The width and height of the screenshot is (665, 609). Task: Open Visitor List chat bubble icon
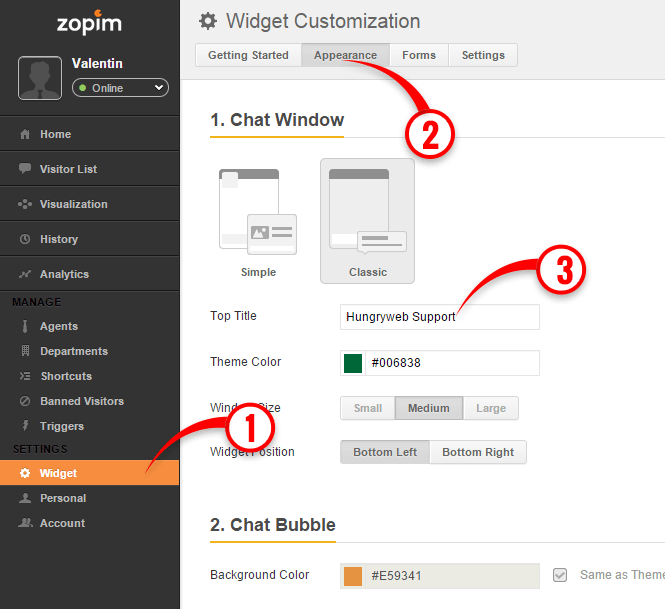(25, 169)
